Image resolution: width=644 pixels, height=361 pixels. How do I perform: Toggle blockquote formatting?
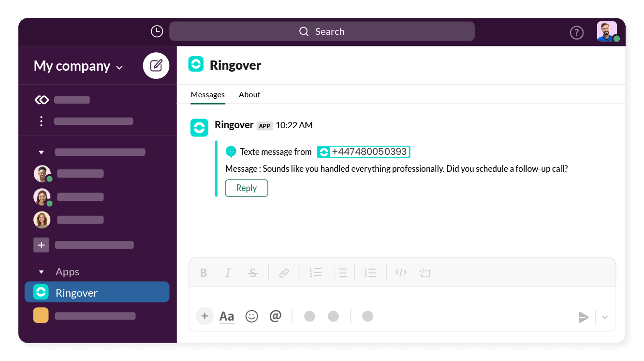[370, 272]
